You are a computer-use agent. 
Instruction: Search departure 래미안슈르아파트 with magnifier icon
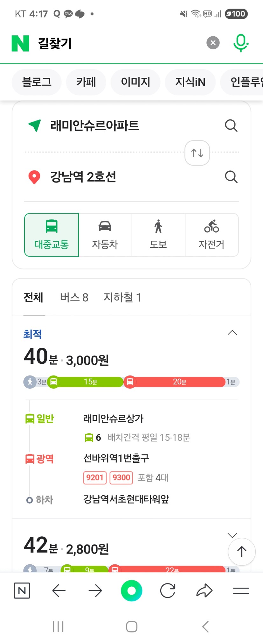pyautogui.click(x=231, y=125)
